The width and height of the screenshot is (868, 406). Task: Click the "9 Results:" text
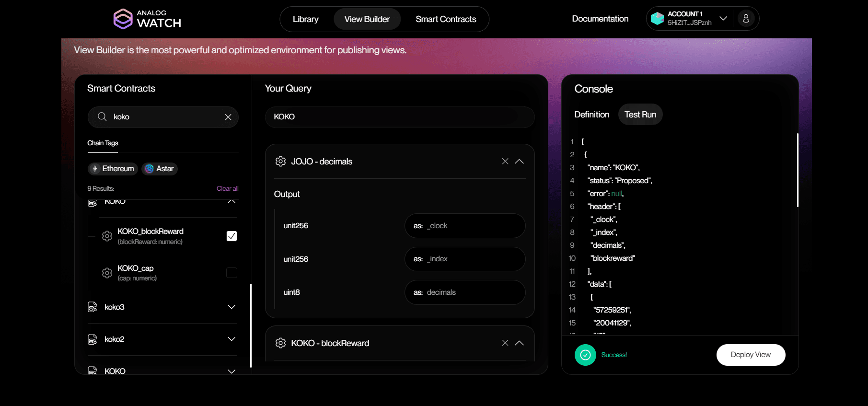pyautogui.click(x=101, y=188)
